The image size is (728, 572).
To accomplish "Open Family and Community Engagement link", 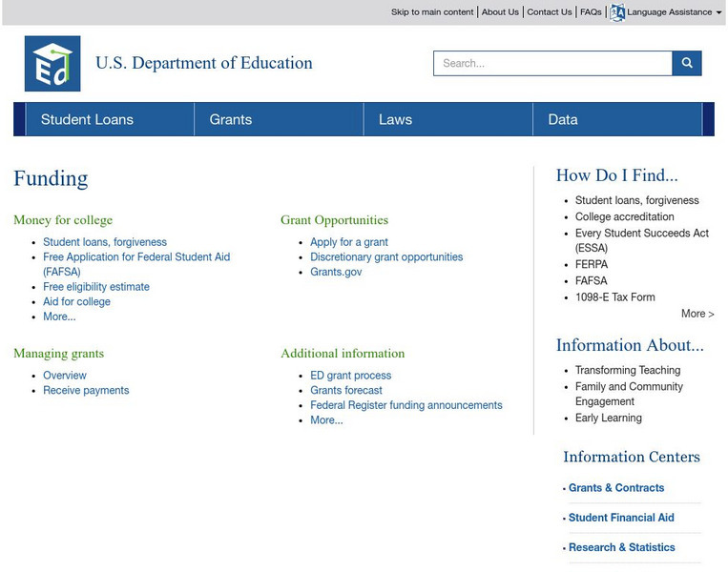I will click(x=629, y=394).
